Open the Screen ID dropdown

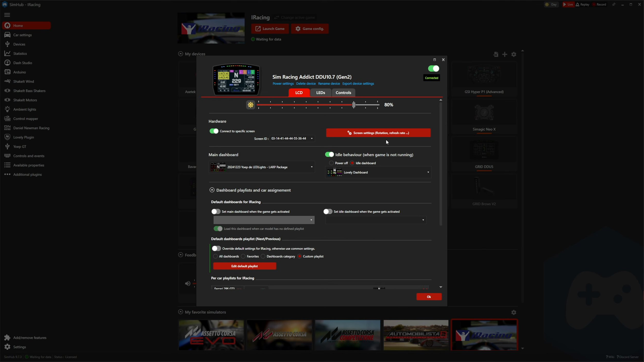pos(292,139)
